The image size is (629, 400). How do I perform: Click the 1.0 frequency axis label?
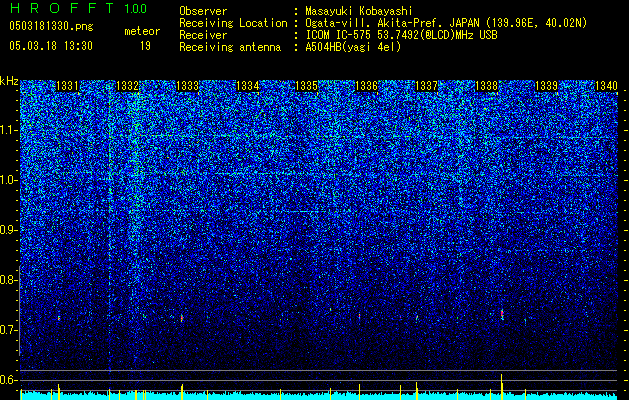click(8, 180)
